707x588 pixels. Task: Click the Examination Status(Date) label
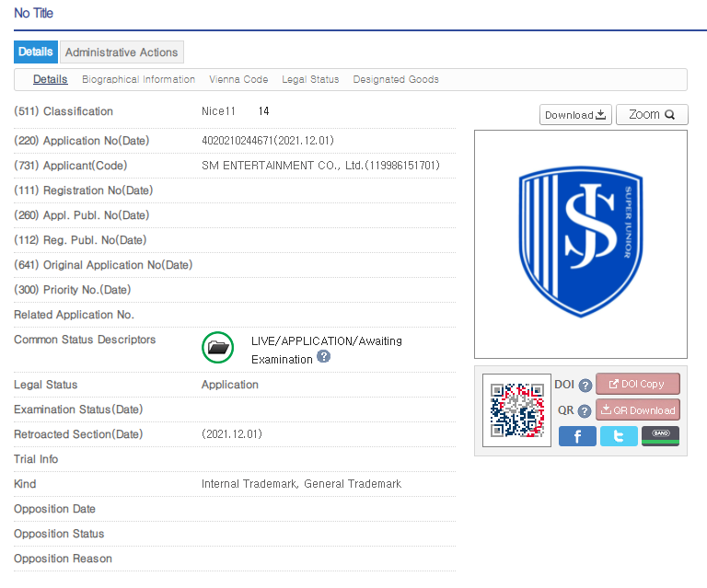pyautogui.click(x=78, y=409)
